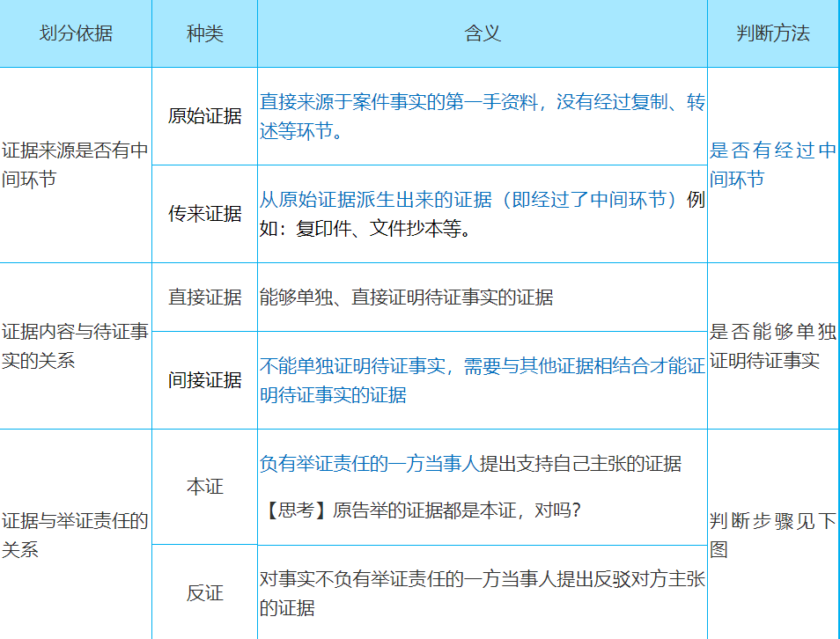Click the 是否能够单独证明待证事实 cell

click(x=772, y=347)
